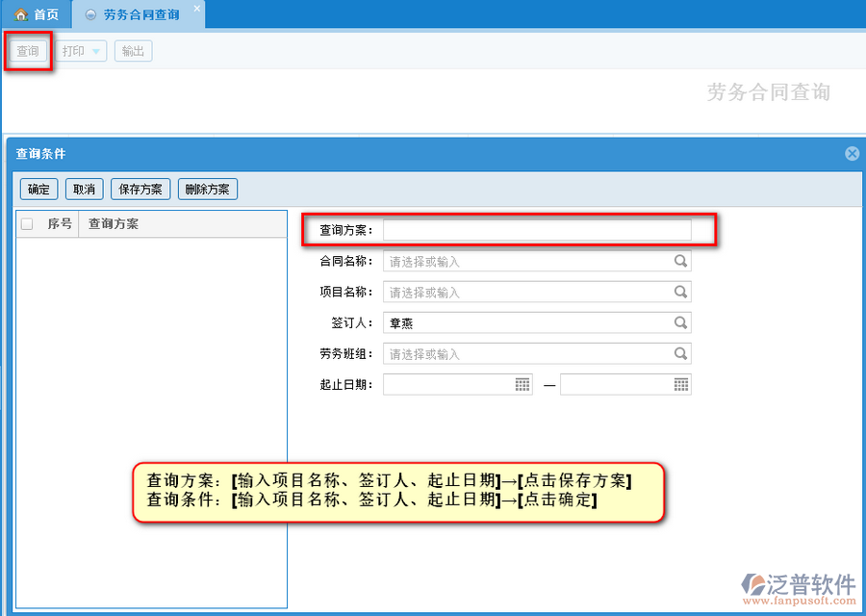This screenshot has width=866, height=616.
Task: Close the 劳务合同查询 tab
Action: click(196, 9)
